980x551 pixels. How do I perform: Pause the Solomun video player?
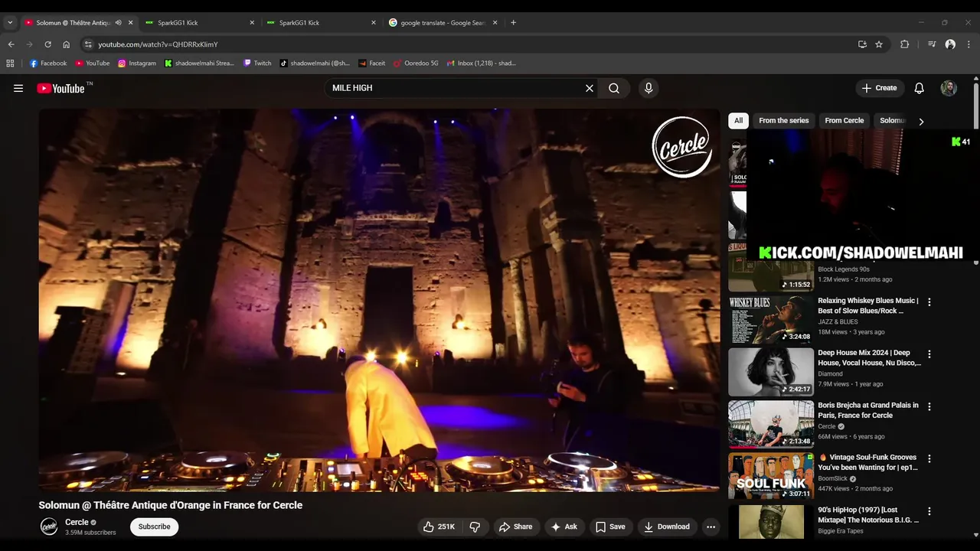tap(379, 299)
